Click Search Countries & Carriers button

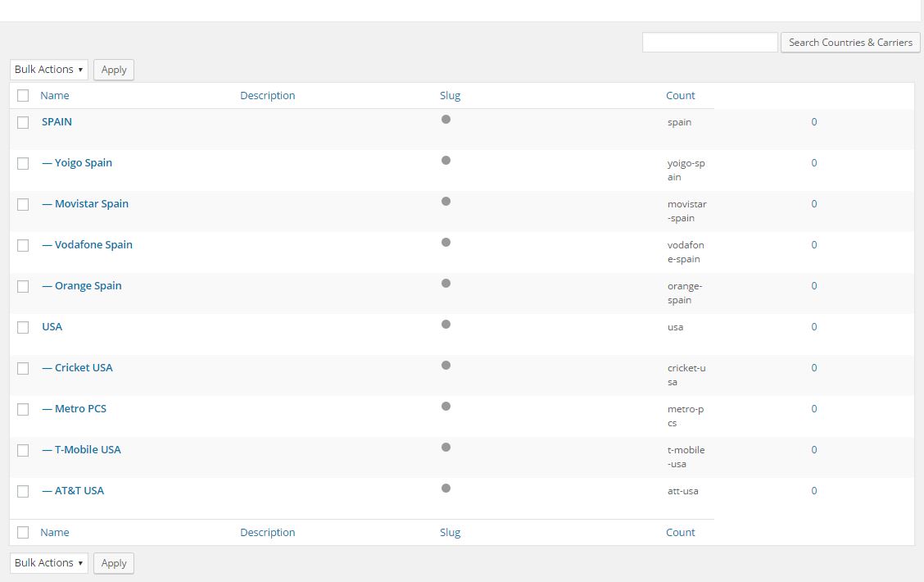pyautogui.click(x=850, y=43)
